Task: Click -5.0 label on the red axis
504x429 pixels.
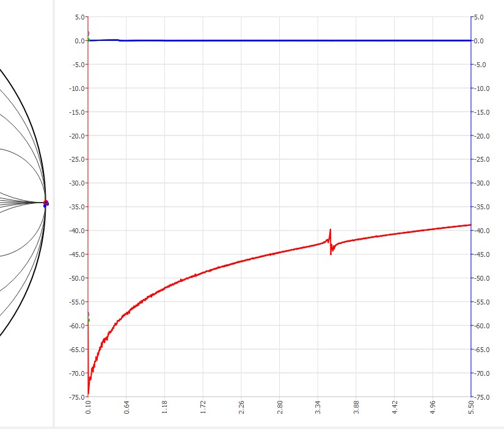Action: coord(78,65)
